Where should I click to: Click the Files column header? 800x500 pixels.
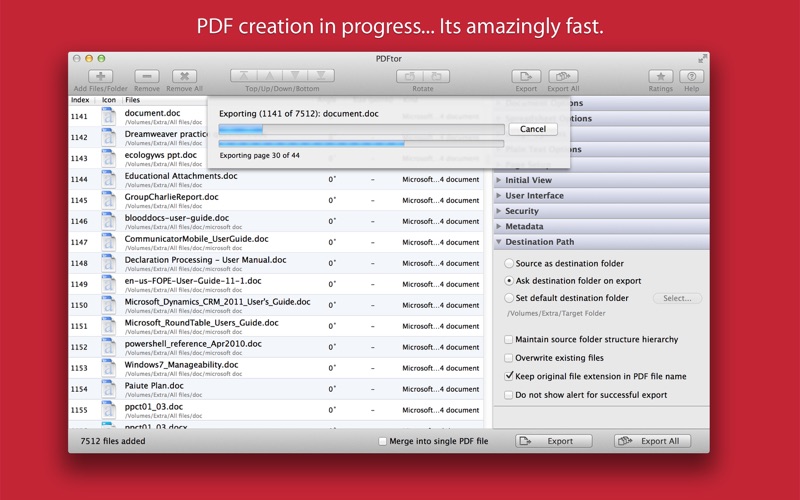click(133, 100)
